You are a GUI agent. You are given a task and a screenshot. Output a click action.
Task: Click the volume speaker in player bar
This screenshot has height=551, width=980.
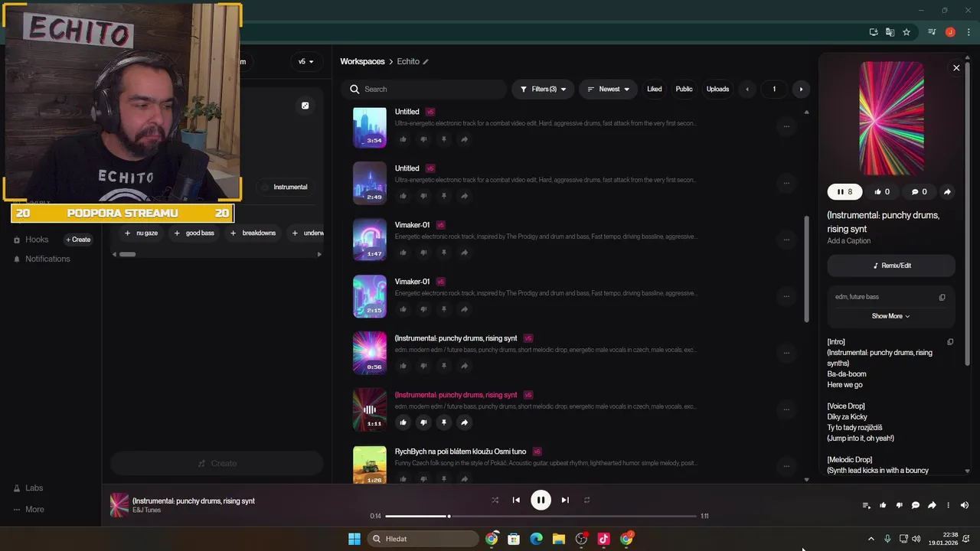pyautogui.click(x=965, y=505)
